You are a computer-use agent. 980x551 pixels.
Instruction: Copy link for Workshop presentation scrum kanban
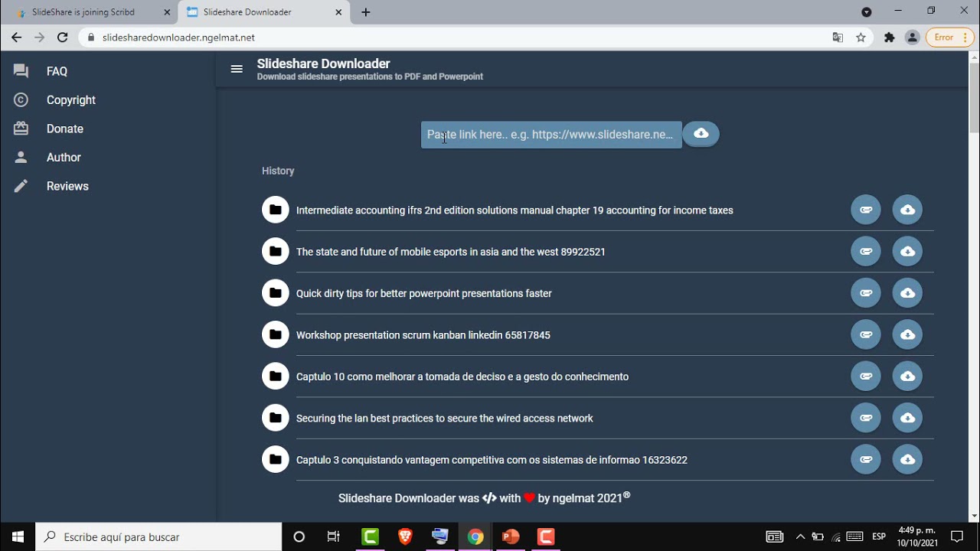866,334
